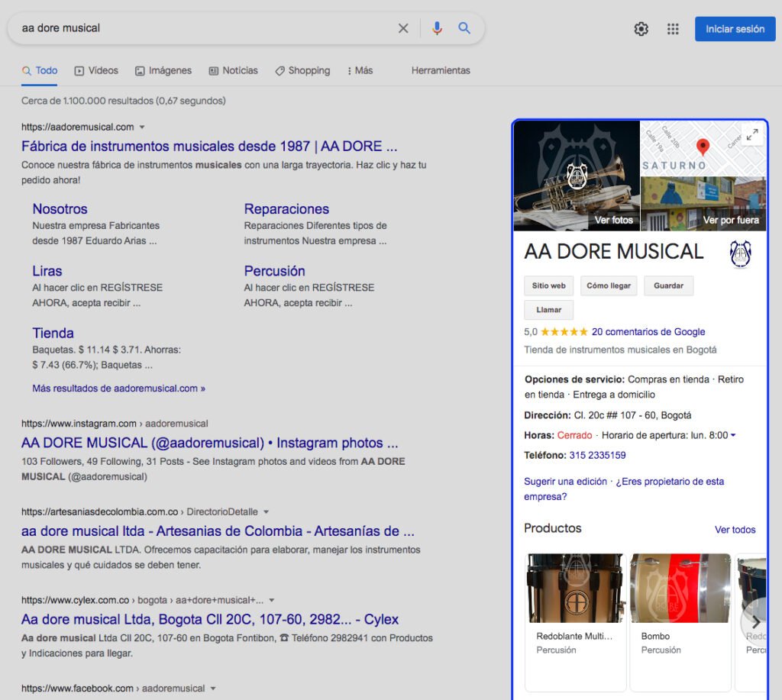Switch to the Imágenes tab
782x700 pixels.
[163, 70]
